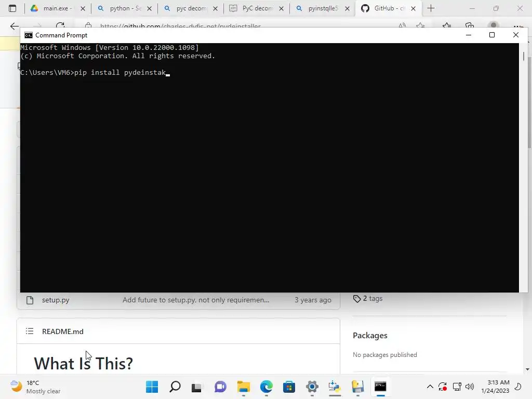Open Microsoft Store from taskbar
This screenshot has width=532, height=399.
click(x=289, y=387)
